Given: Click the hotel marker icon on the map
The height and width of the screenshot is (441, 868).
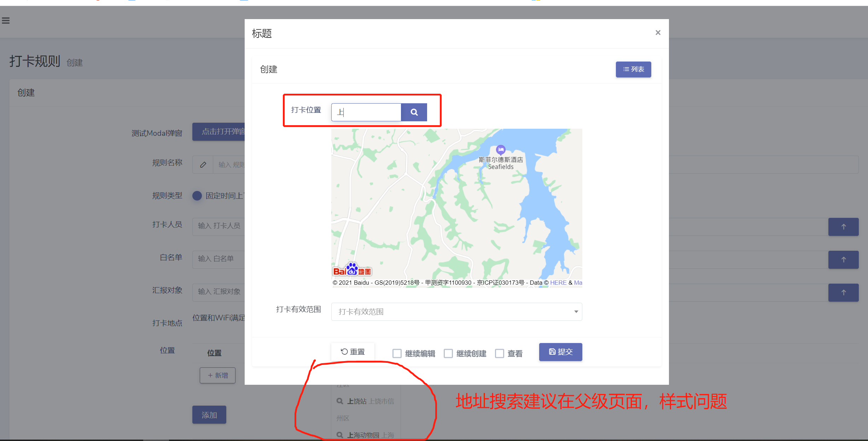Looking at the screenshot, I should tap(500, 149).
